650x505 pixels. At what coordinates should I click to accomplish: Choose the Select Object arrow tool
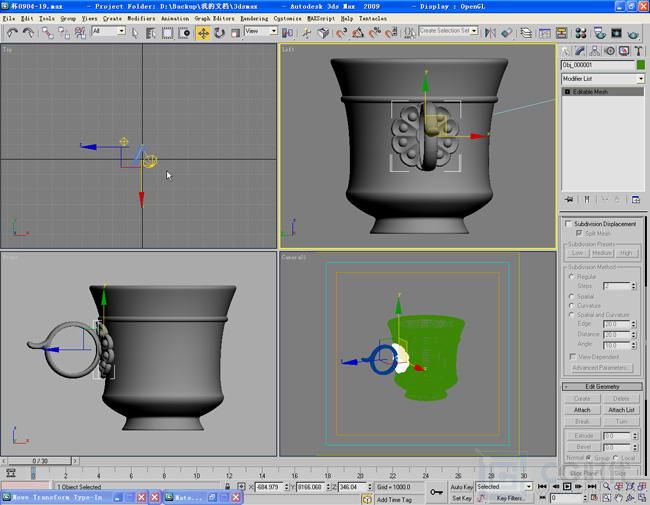[x=135, y=33]
